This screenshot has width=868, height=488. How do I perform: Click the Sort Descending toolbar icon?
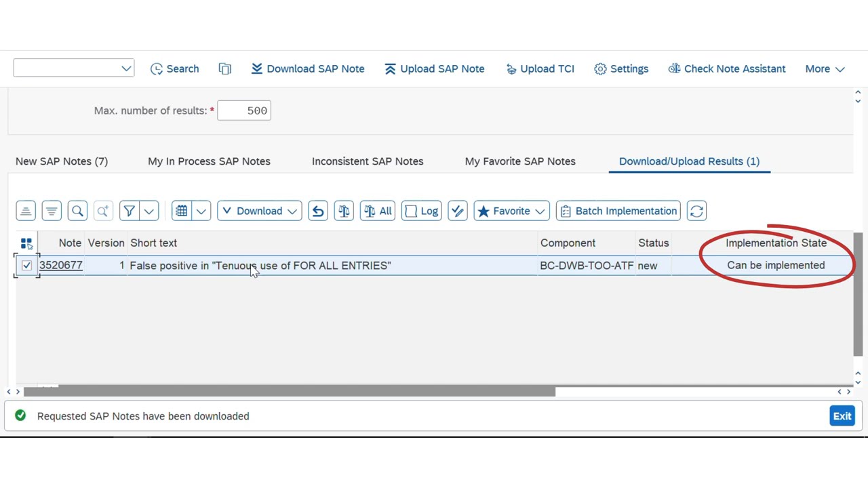coord(52,211)
